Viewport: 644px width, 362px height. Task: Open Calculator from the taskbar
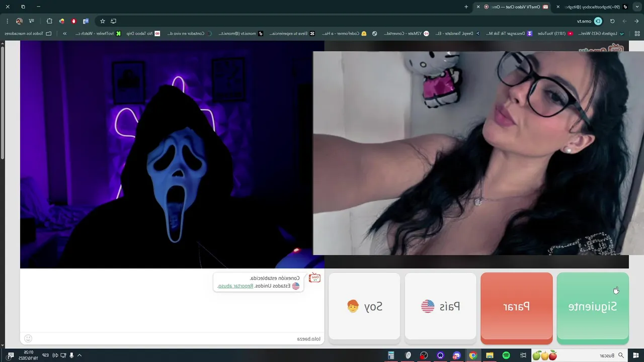(x=391, y=355)
